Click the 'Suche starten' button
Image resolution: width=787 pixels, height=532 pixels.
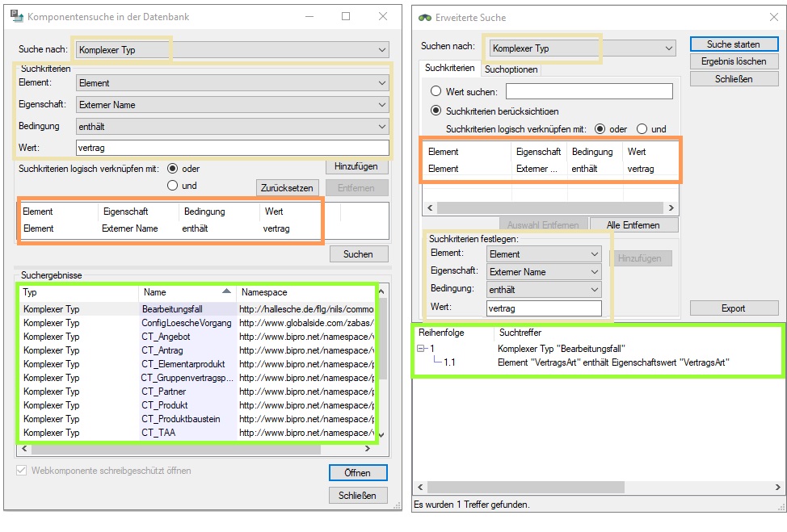click(x=734, y=44)
